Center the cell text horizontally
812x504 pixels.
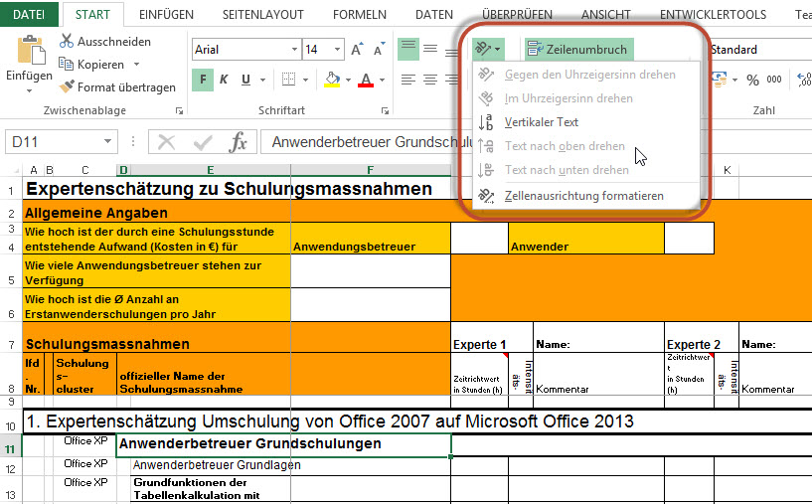430,80
